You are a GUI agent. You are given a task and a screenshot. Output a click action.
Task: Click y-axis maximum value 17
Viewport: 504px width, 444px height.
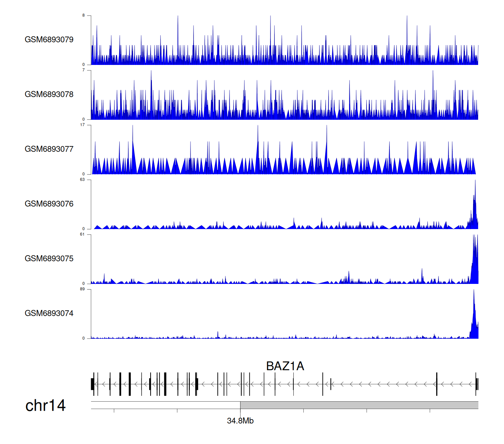[x=82, y=125]
